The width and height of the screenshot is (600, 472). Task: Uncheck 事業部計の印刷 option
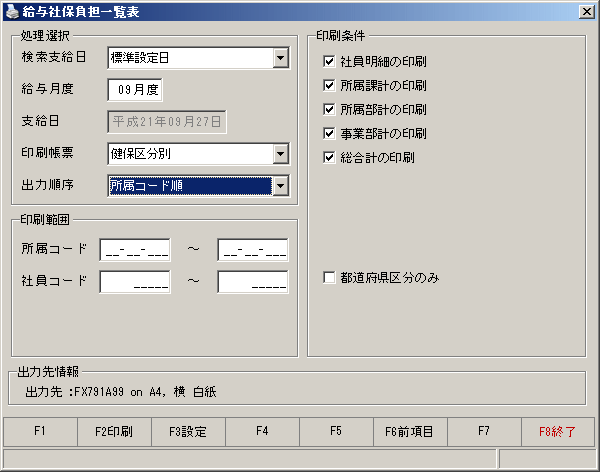(329, 134)
